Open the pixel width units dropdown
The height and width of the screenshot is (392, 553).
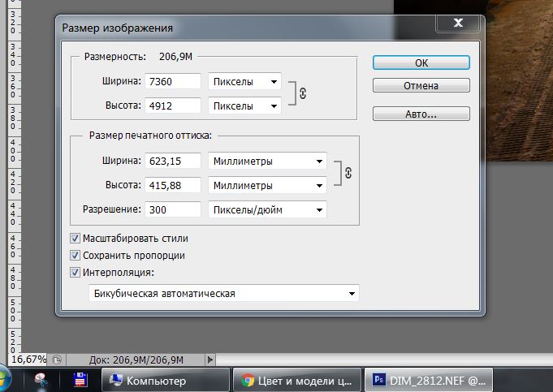pyautogui.click(x=244, y=82)
